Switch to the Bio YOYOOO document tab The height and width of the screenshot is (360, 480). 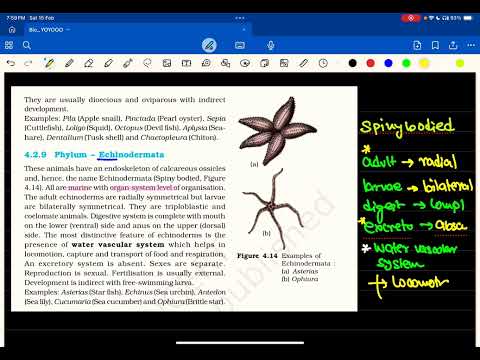click(46, 30)
